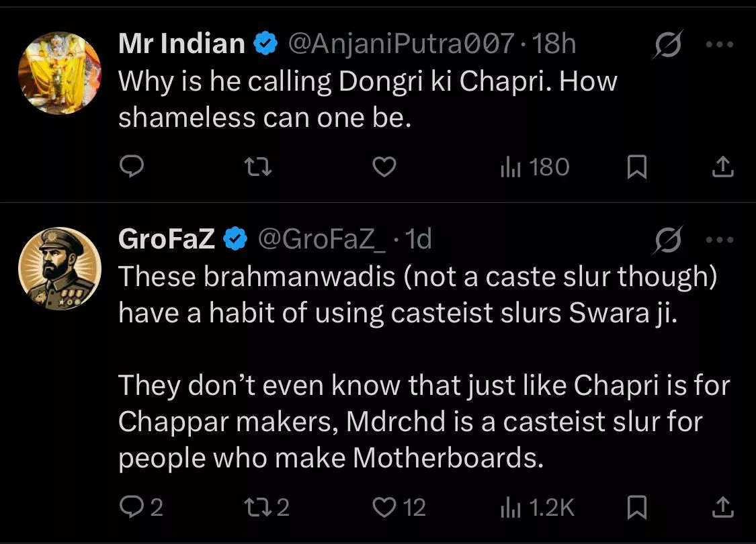Visit the @AnjaniPutra007 handle link
This screenshot has width=756, height=544.
[x=401, y=45]
